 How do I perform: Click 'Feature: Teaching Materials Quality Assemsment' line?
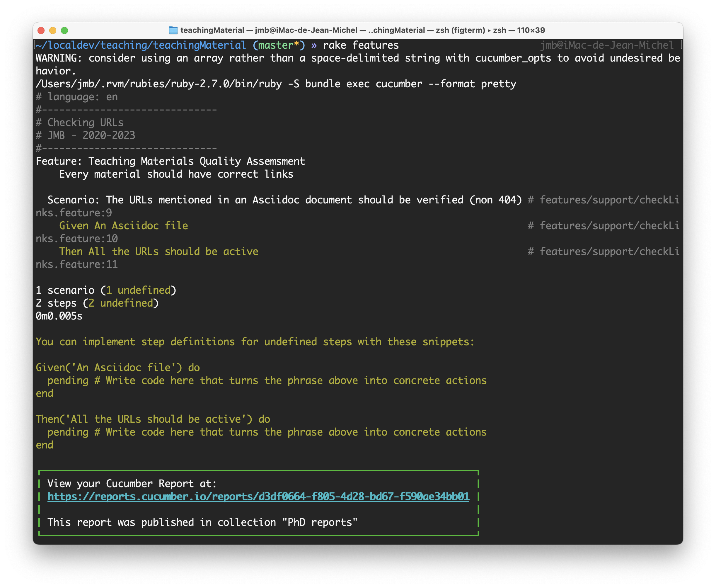point(170,161)
